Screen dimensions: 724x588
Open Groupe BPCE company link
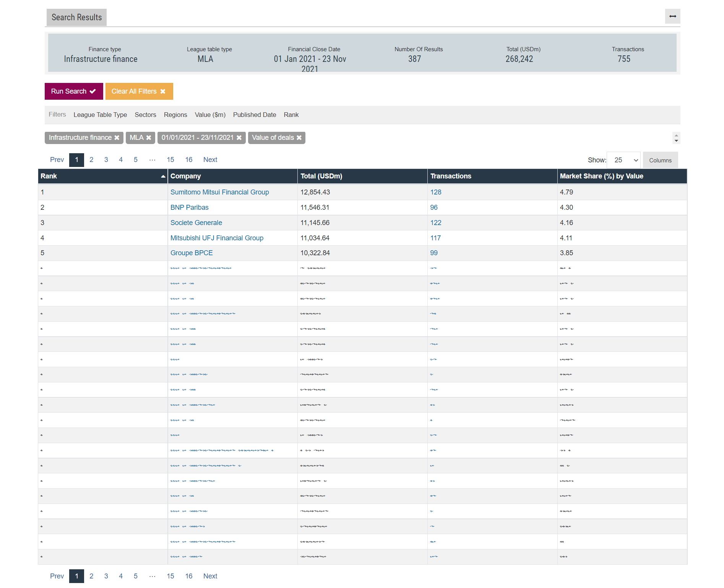[x=192, y=253]
